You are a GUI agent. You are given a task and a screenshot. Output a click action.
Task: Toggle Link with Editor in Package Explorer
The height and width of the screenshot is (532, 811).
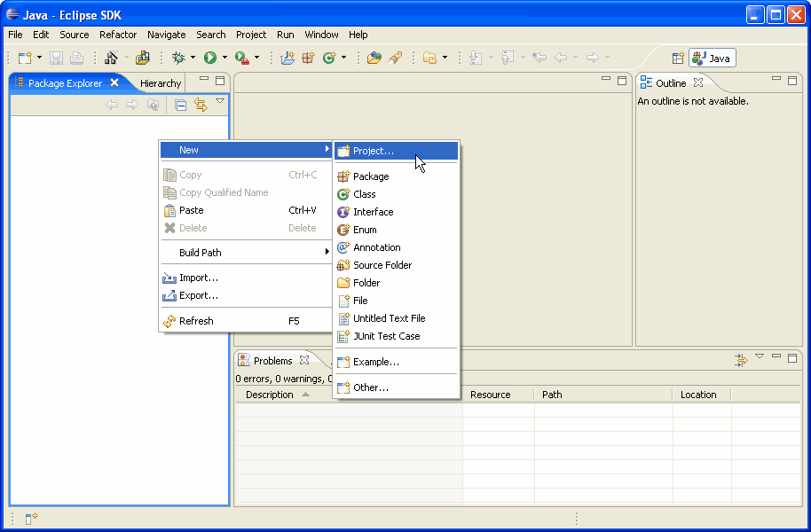[x=201, y=105]
